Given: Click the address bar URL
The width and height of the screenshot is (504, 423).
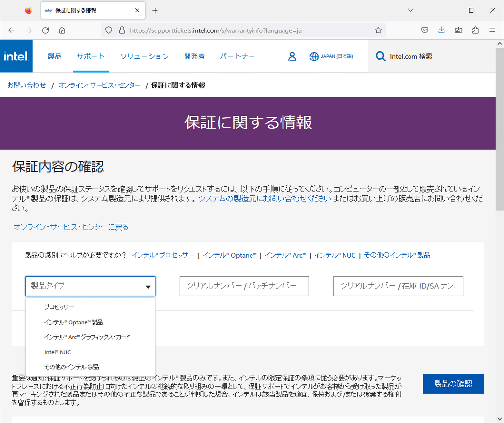Looking at the screenshot, I should tap(216, 30).
